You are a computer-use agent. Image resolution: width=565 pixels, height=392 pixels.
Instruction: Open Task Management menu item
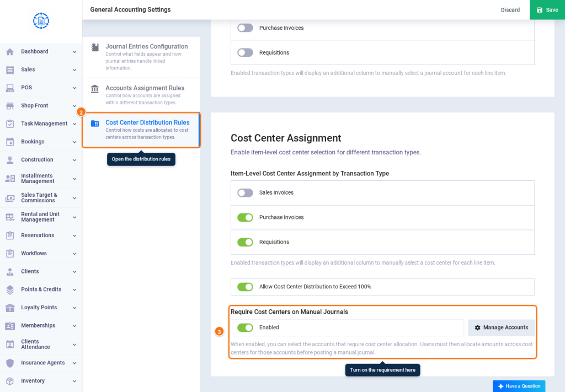point(41,124)
